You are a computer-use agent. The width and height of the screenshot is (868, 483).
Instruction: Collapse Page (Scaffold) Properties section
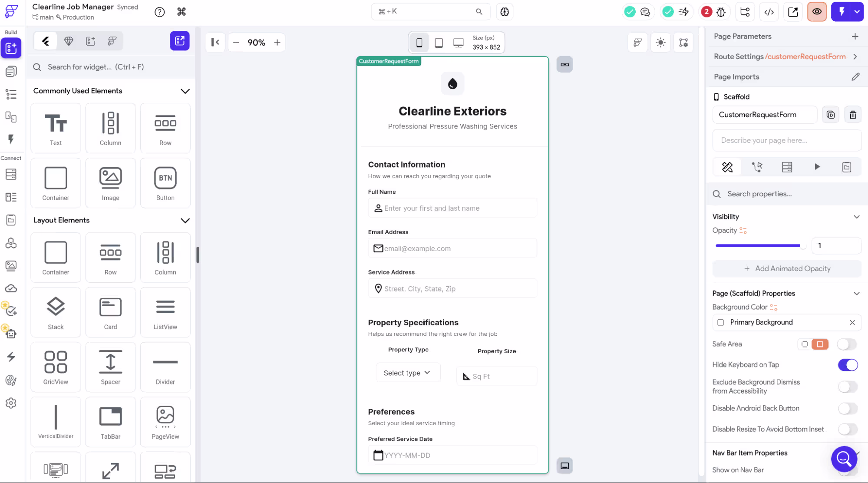tap(856, 294)
